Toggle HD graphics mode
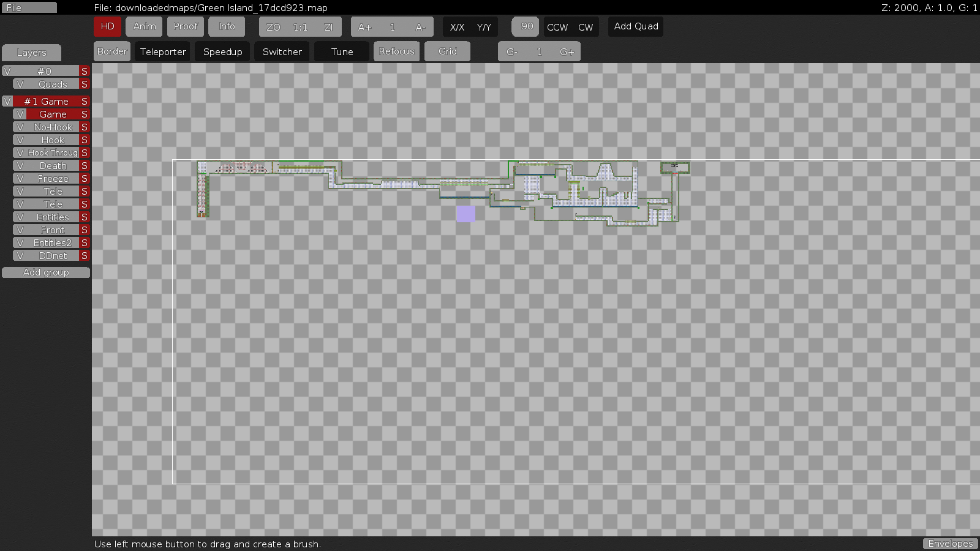Viewport: 980px width, 551px height. tap(107, 26)
